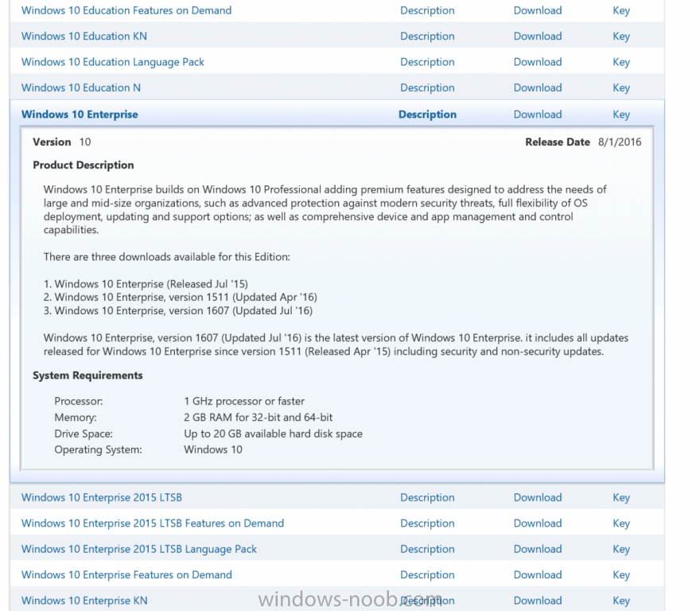Download Enterprise 2015 LTSB Language Pack
The height and width of the screenshot is (611, 700).
(538, 549)
